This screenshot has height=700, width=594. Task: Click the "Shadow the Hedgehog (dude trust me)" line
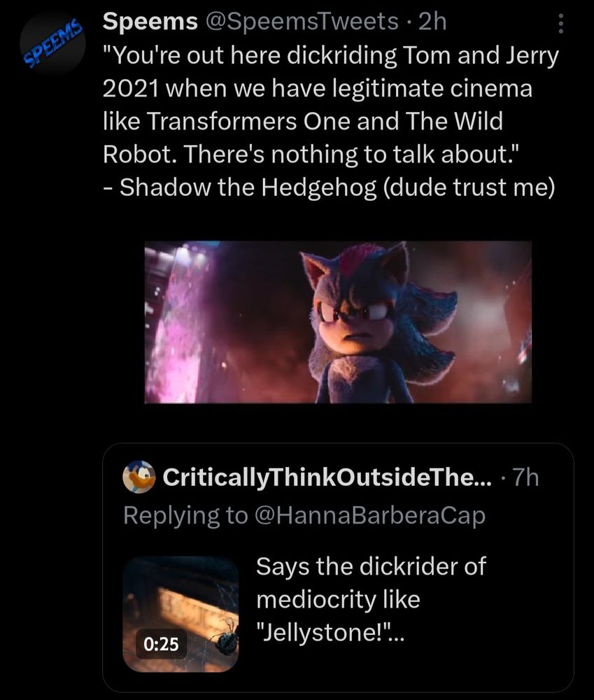click(329, 189)
